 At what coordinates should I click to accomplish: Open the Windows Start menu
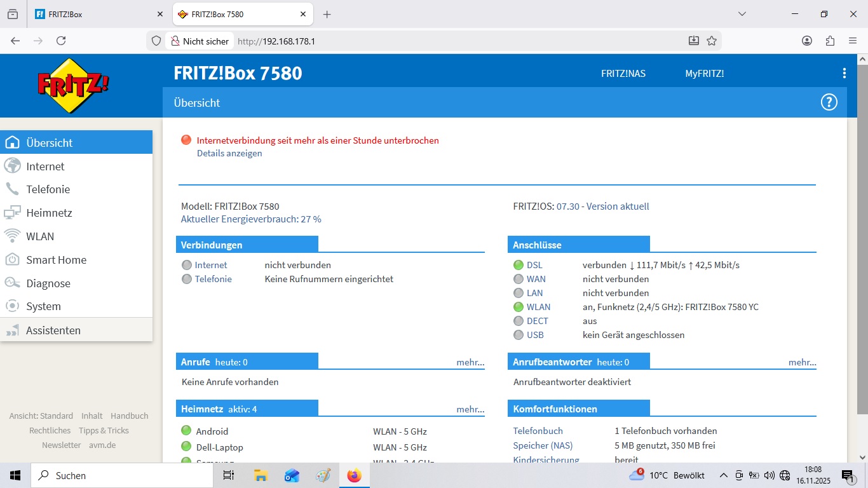coord(15,475)
